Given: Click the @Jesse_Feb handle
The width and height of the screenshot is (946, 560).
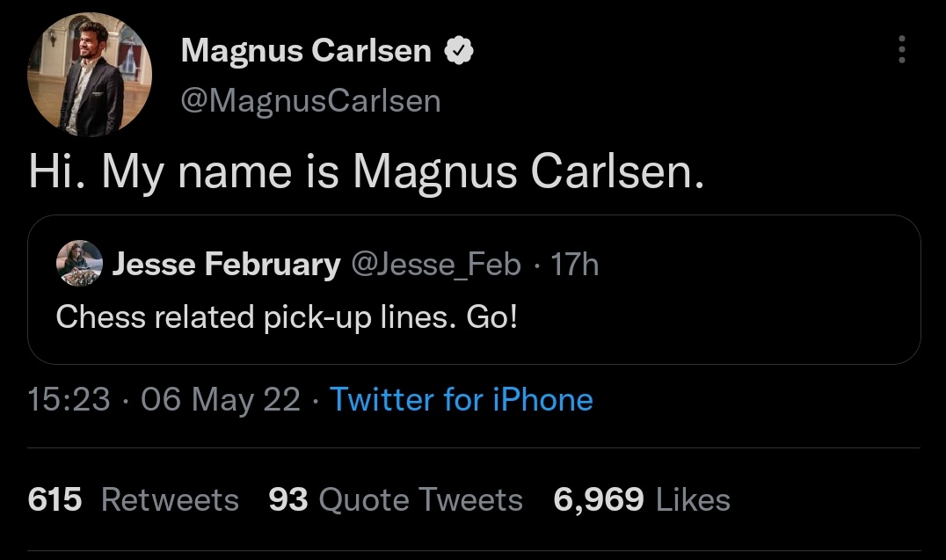Looking at the screenshot, I should pyautogui.click(x=436, y=264).
